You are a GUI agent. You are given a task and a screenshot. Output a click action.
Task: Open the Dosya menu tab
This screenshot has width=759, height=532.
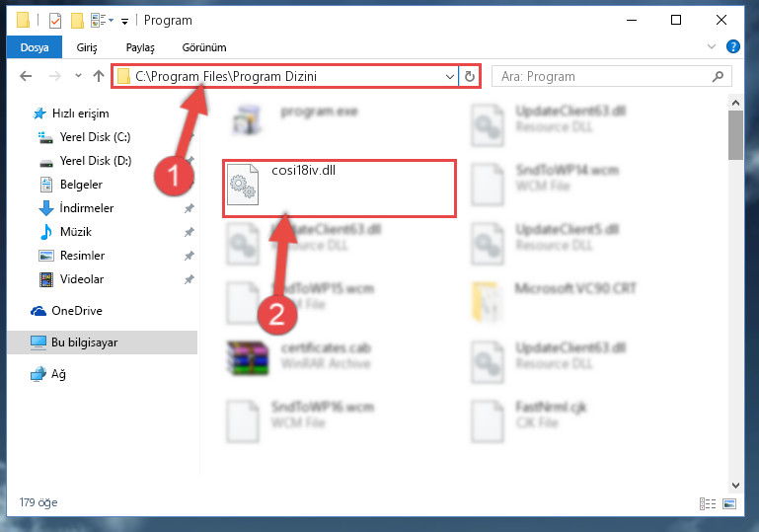[x=35, y=47]
